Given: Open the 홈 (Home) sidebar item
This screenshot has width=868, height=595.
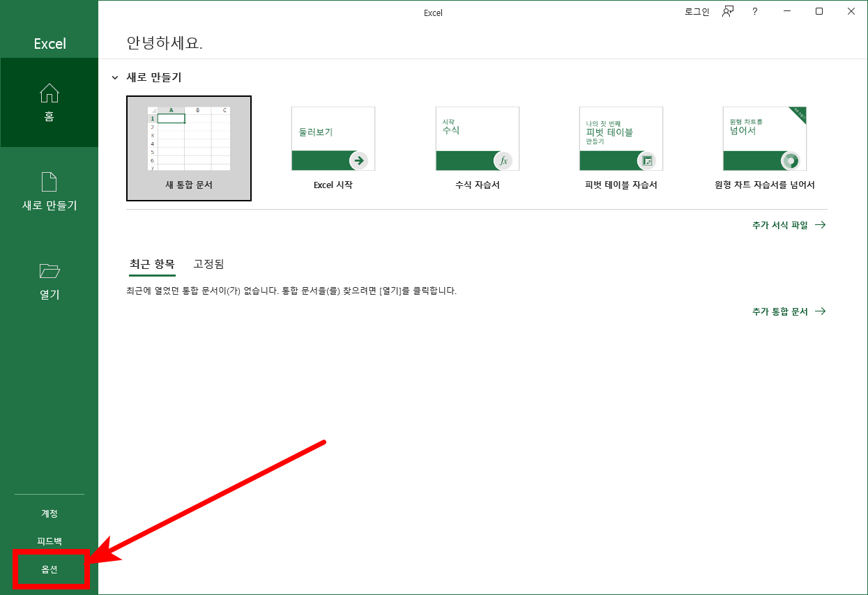Looking at the screenshot, I should click(x=49, y=102).
